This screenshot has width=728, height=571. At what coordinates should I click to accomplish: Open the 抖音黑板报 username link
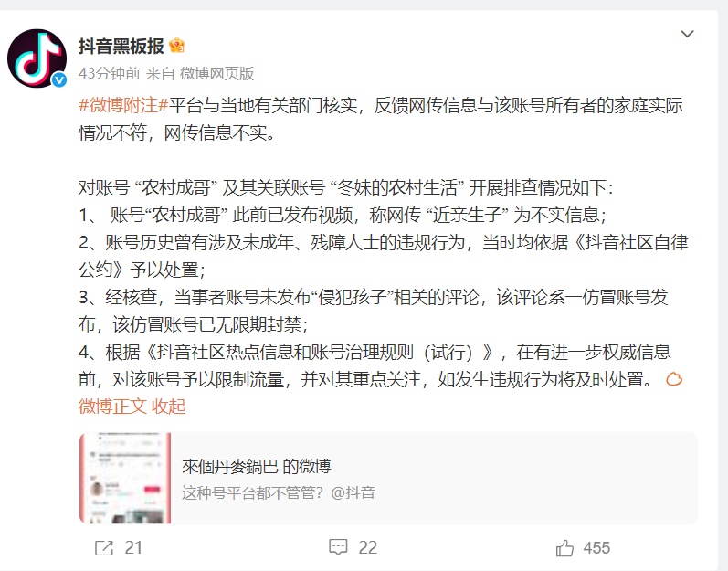tap(121, 46)
